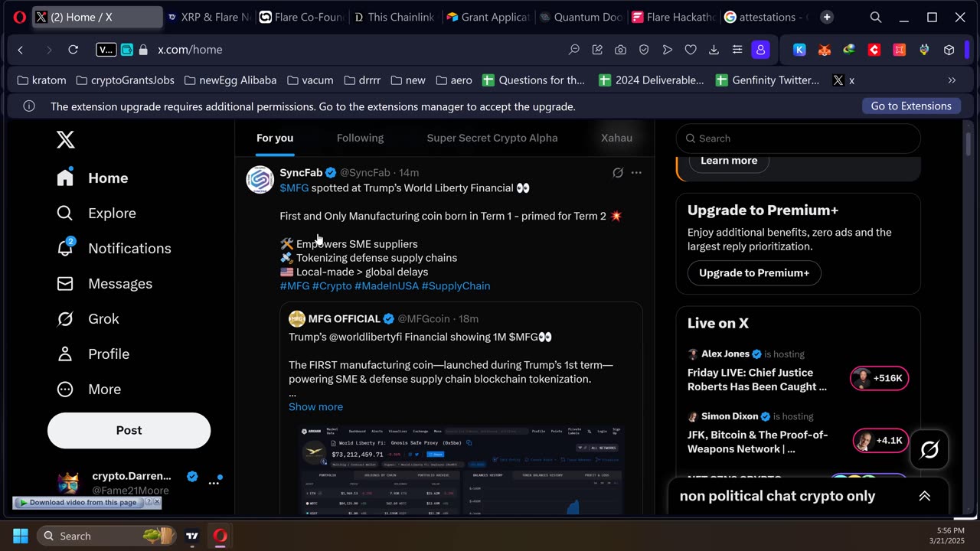Viewport: 980px width, 551px height.
Task: Open the three-dot menu on SyncFab post
Action: point(636,173)
